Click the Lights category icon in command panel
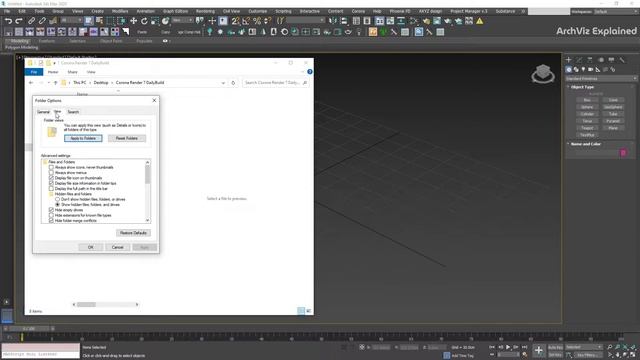The width and height of the screenshot is (640, 360). [583, 69]
